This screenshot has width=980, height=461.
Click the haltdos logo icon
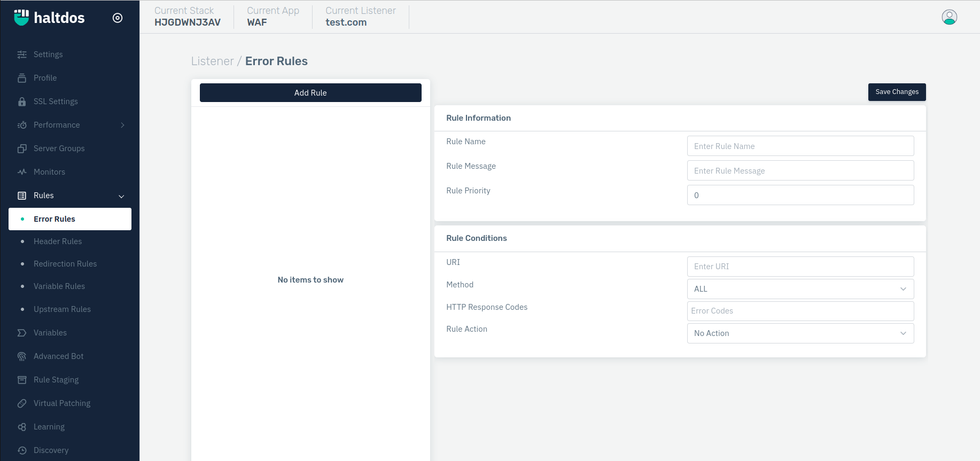[21, 18]
